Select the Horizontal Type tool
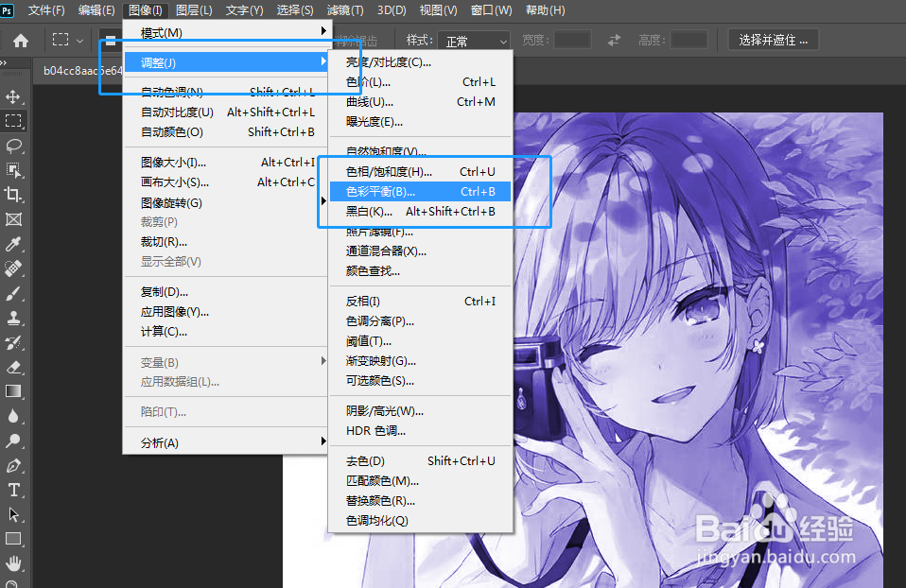Screen dimensions: 906x588 (x=13, y=490)
